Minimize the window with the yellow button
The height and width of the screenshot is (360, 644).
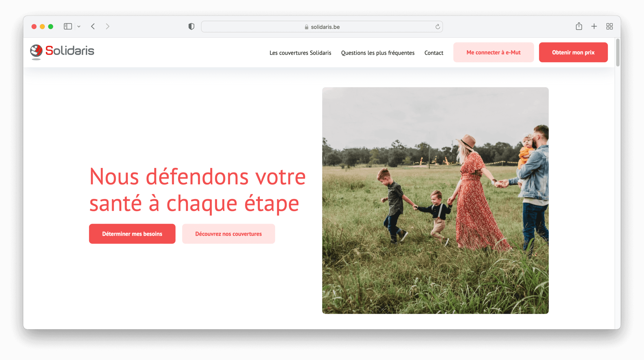coord(42,26)
